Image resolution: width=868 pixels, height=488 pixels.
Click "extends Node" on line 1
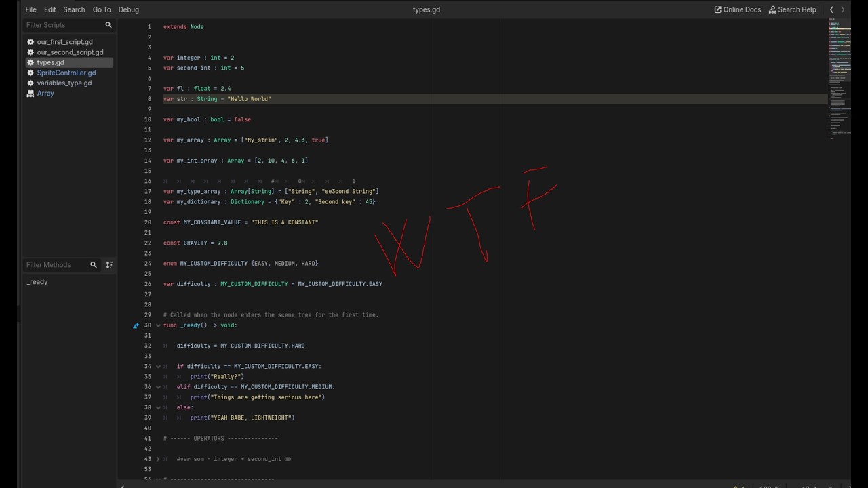click(x=183, y=27)
